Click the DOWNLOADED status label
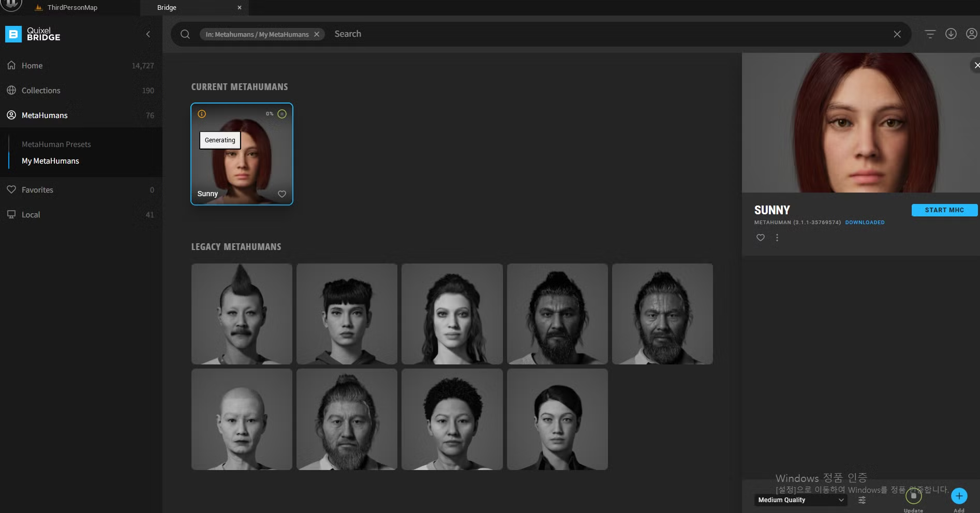The width and height of the screenshot is (980, 513). point(865,223)
